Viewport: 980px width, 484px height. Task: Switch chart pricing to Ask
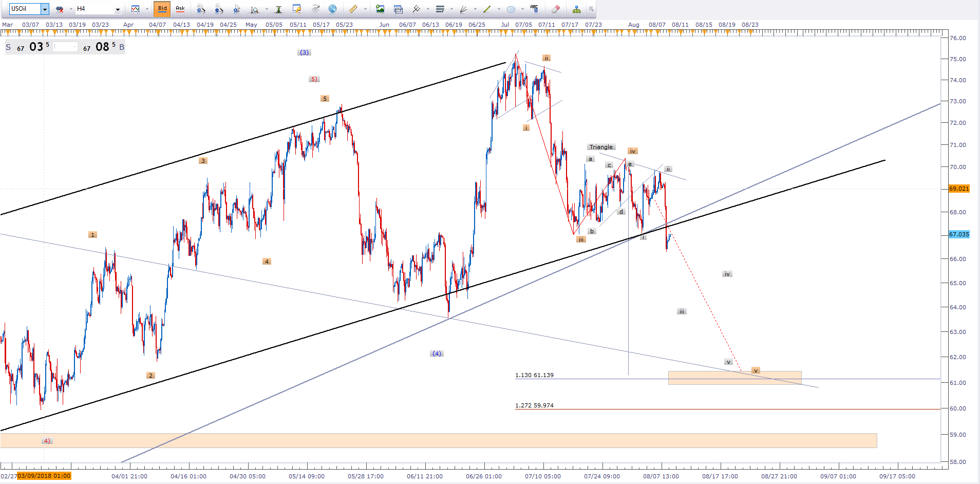click(x=180, y=9)
